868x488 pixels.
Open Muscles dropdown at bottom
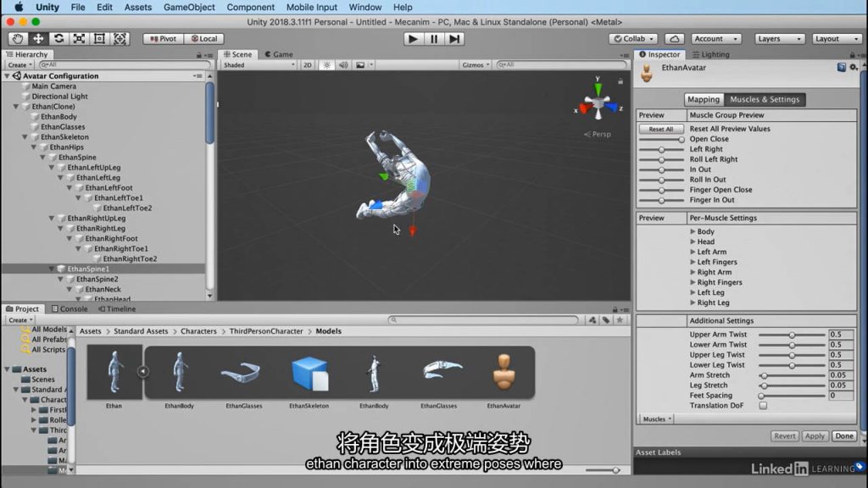[657, 419]
